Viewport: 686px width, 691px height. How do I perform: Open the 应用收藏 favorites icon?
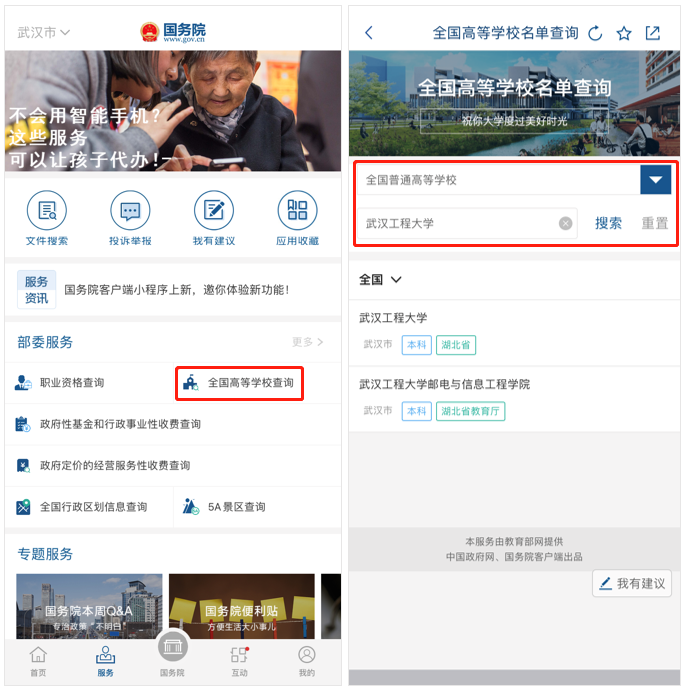tap(297, 210)
